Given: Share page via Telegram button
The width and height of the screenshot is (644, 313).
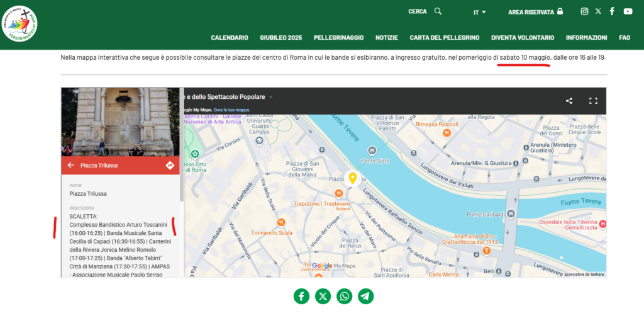Looking at the screenshot, I should pyautogui.click(x=365, y=296).
